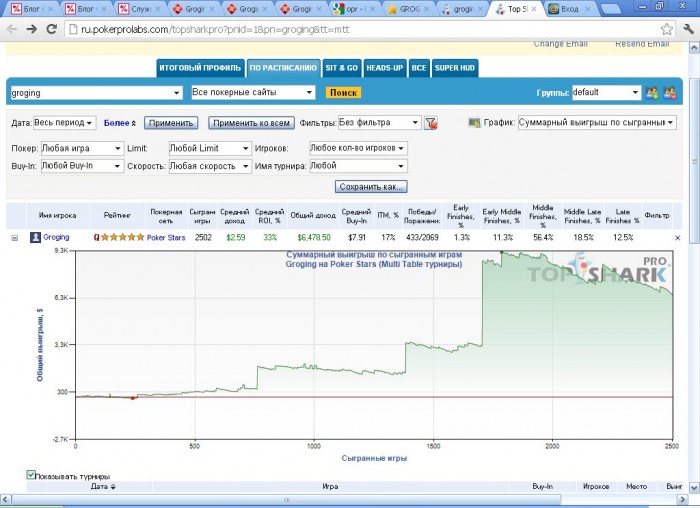This screenshot has width=700, height=508.
Task: Open the Игроков player count dropdown
Action: pos(358,148)
